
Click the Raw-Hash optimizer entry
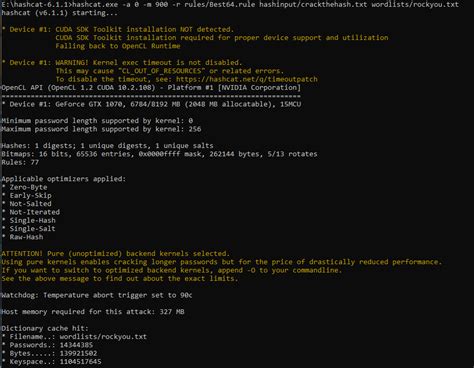(x=26, y=237)
